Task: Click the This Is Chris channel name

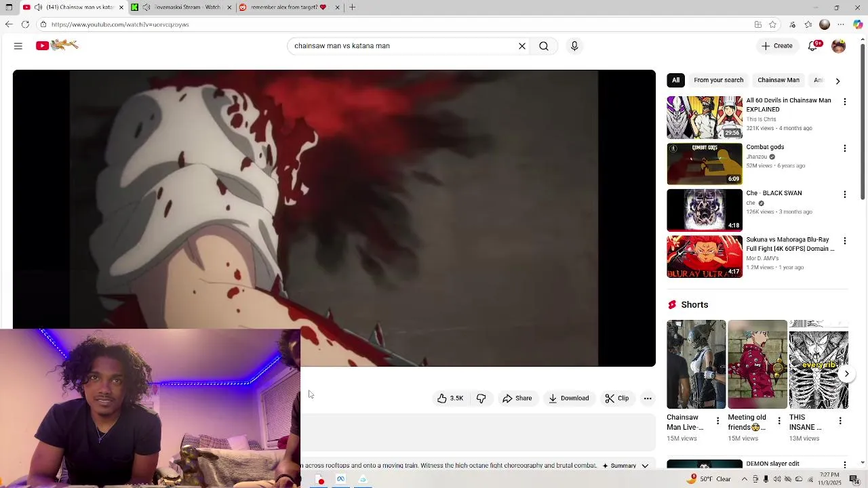Action: [761, 119]
